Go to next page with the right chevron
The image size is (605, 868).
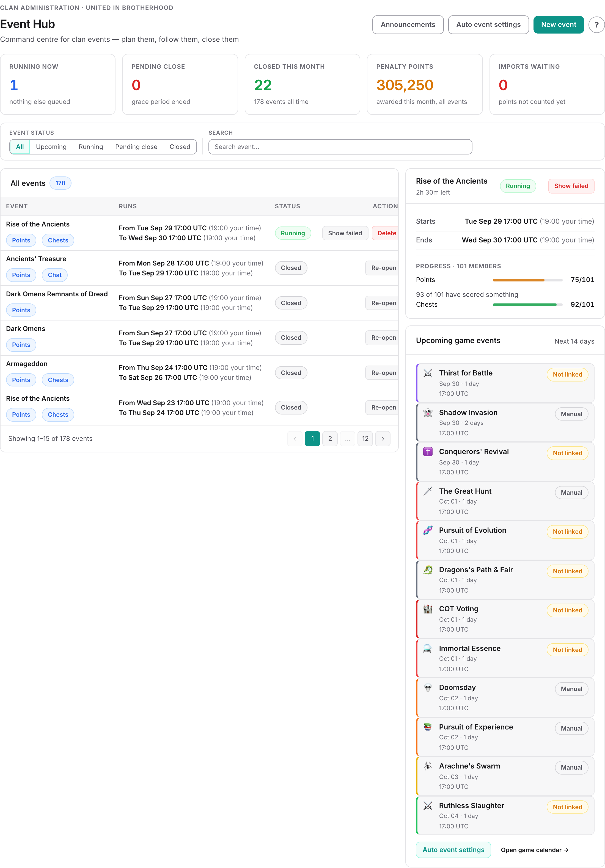click(x=383, y=439)
